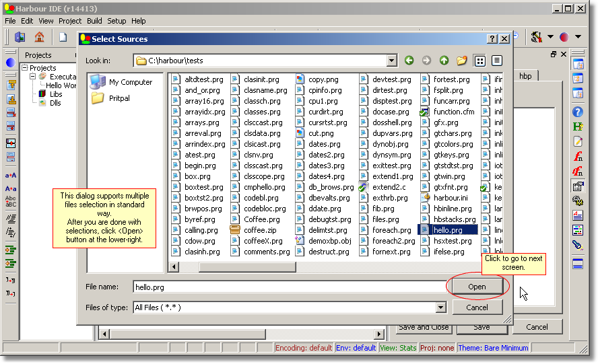Expand the Look in path dropdown
This screenshot has width=598, height=364.
[391, 61]
